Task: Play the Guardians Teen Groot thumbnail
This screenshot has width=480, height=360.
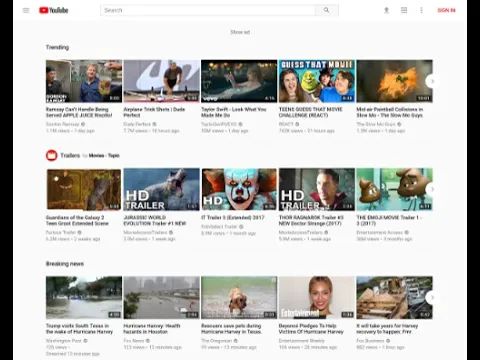Action: click(x=84, y=189)
